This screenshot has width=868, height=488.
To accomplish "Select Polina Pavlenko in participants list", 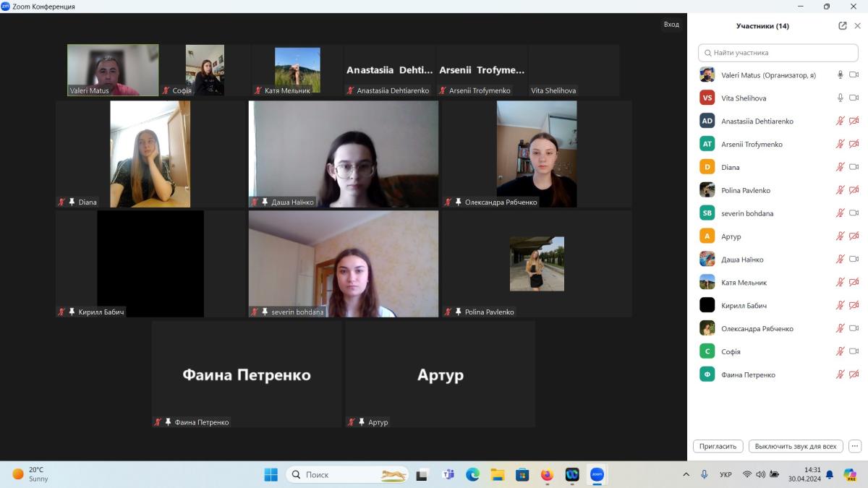I will pyautogui.click(x=778, y=190).
